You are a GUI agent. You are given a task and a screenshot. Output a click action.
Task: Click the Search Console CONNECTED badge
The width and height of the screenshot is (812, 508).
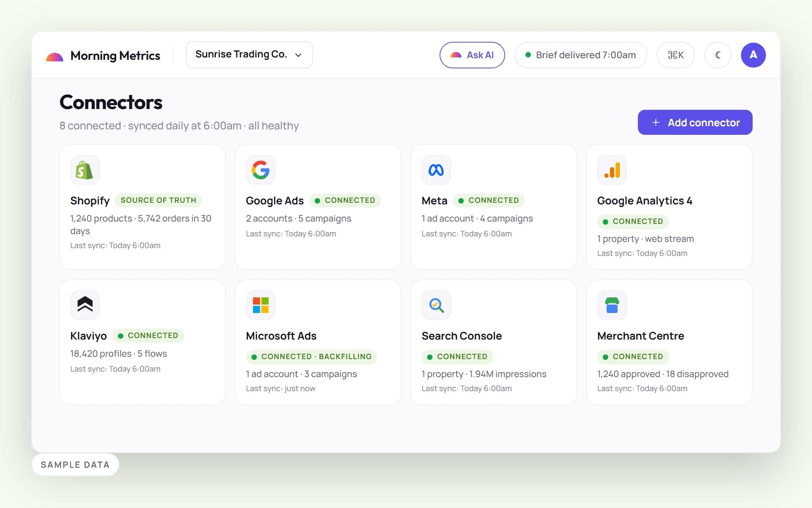[x=457, y=356]
